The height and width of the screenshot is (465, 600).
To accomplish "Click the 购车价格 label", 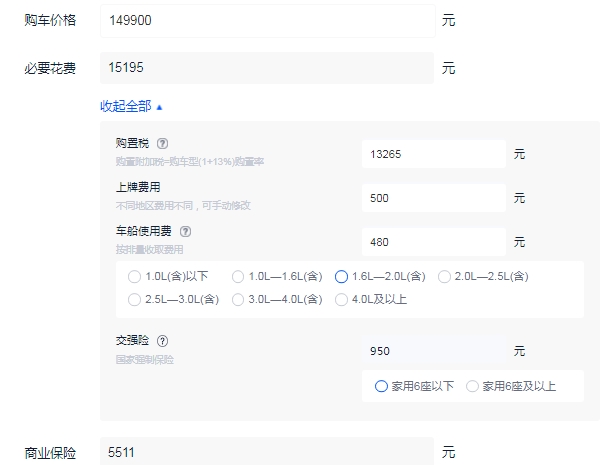I will coord(50,20).
